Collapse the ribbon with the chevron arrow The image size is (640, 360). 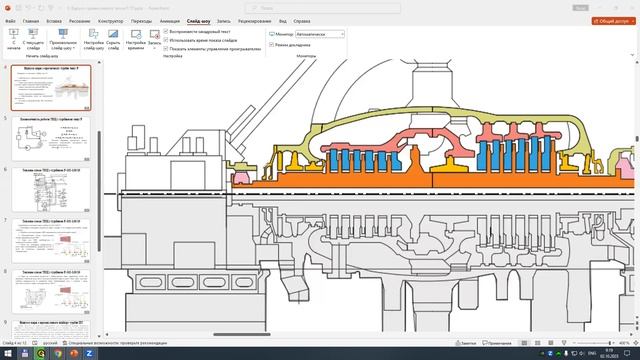point(633,55)
